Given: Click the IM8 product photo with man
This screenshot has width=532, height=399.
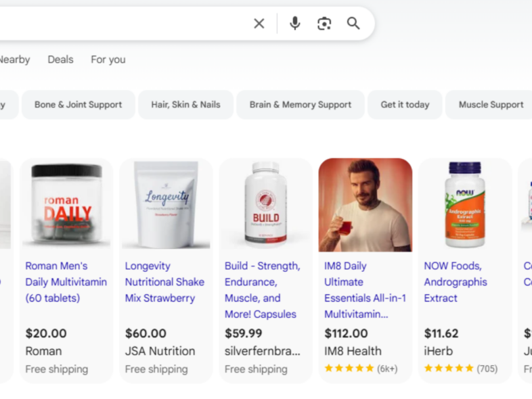Looking at the screenshot, I should [365, 205].
